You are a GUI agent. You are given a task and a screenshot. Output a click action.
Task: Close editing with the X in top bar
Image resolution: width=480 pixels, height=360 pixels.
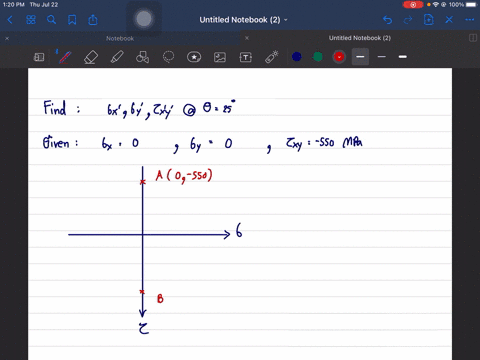tap(449, 20)
